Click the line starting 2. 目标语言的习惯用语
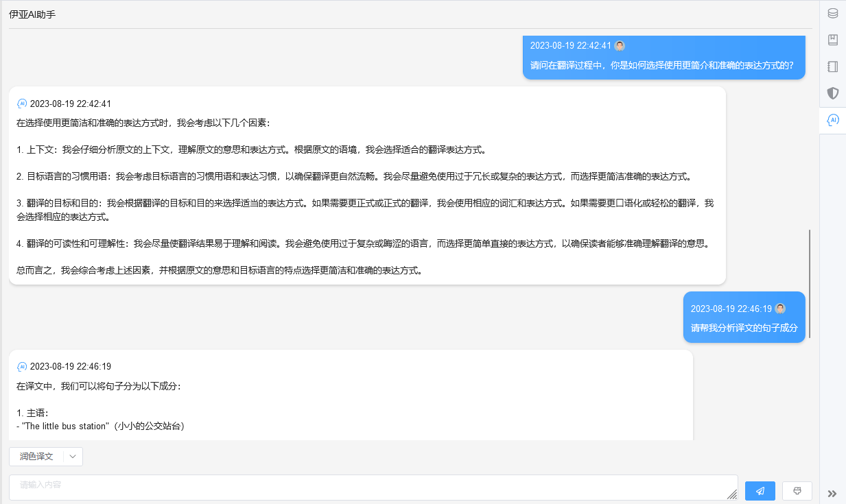The width and height of the screenshot is (846, 504). [x=354, y=176]
